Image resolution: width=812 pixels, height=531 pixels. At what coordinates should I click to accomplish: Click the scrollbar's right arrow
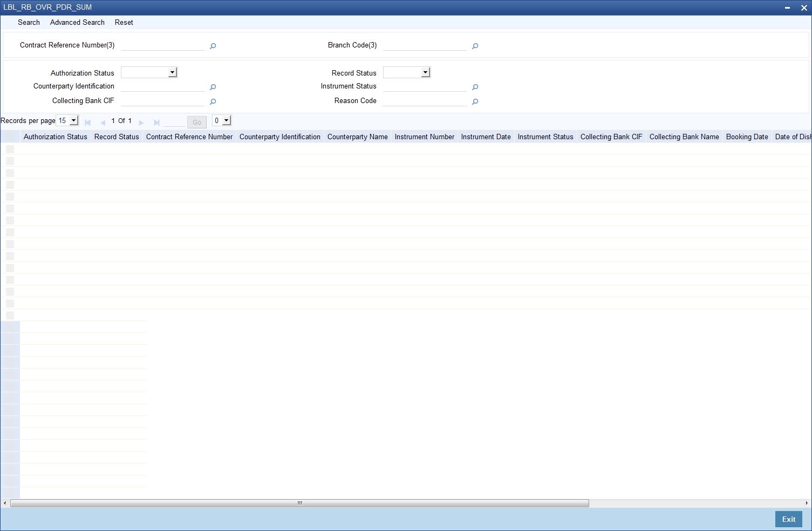(807, 503)
